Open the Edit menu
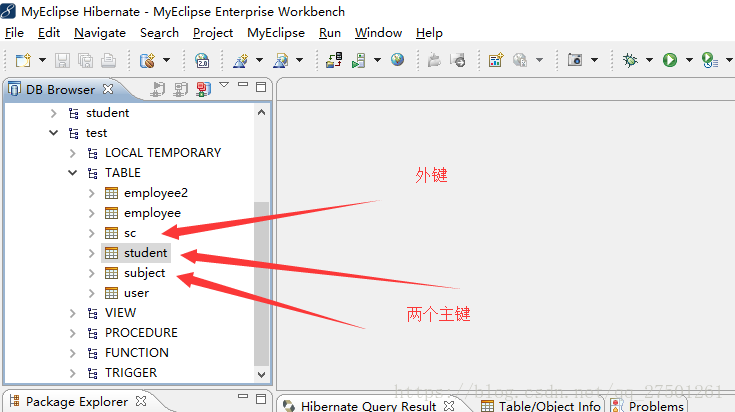 (49, 33)
